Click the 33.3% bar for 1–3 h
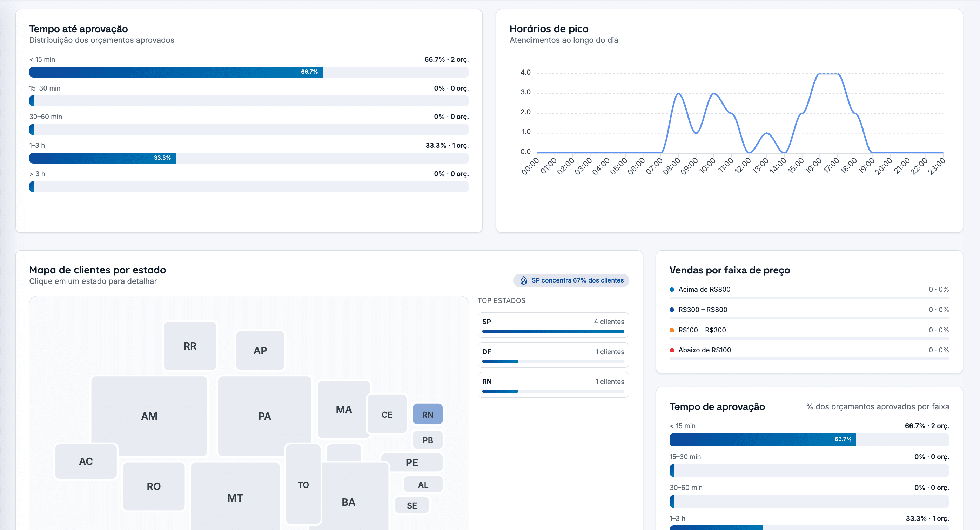Image resolution: width=980 pixels, height=530 pixels. click(x=102, y=158)
